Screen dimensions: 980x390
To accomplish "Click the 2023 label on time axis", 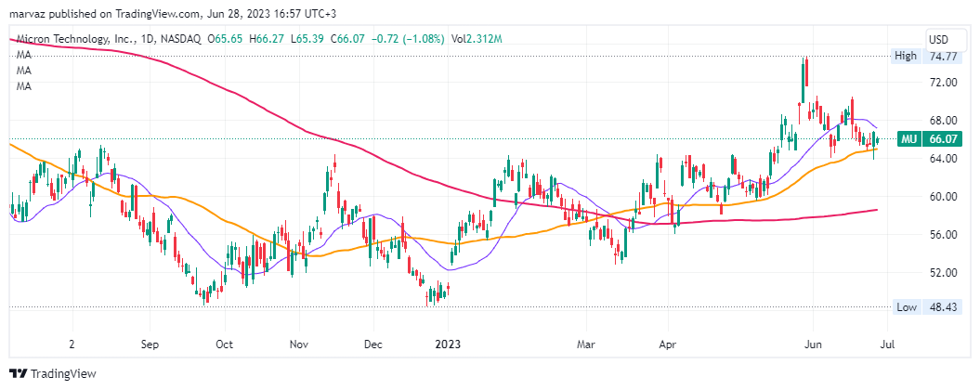I will [448, 344].
